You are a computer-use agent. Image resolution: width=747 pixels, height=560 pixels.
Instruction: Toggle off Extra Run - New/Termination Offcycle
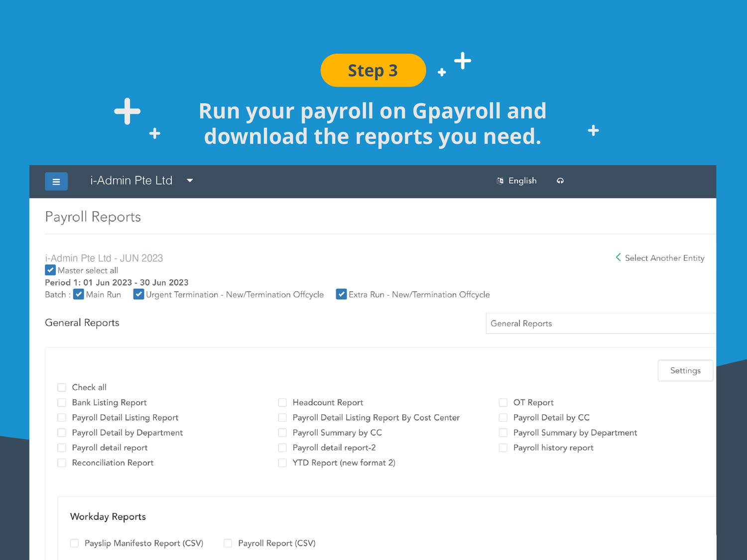click(342, 294)
